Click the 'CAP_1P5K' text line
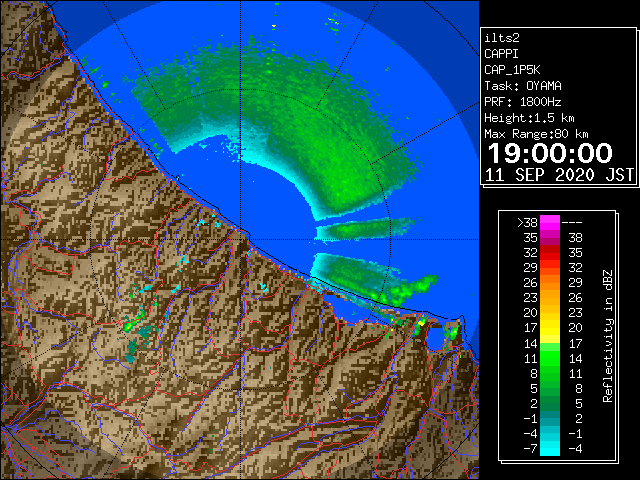640x480 pixels. click(512, 70)
